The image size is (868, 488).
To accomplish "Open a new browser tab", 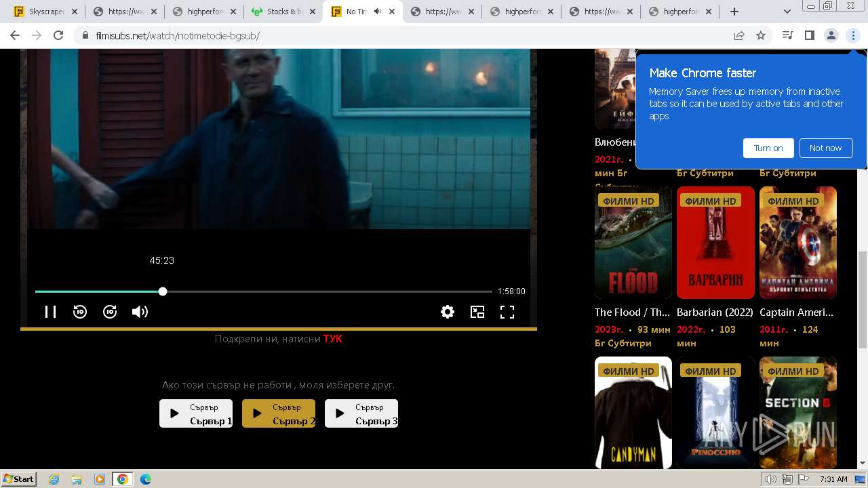I will pos(734,12).
